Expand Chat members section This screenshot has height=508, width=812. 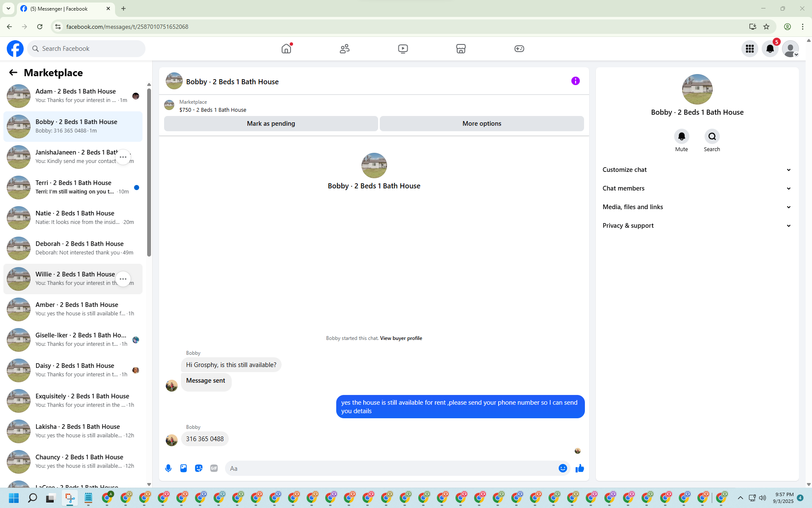click(697, 188)
